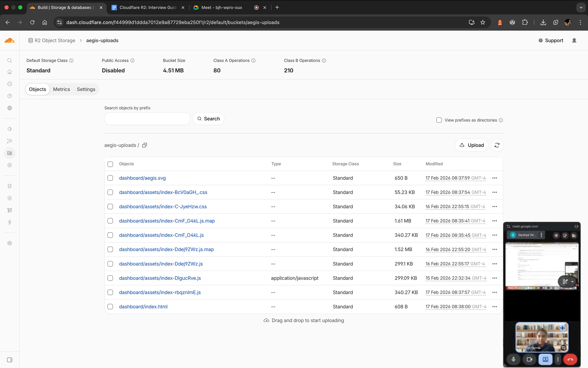Image resolution: width=588 pixels, height=368 pixels.
Task: Open the dashboard/assets/index-CmF_O4kL.js.map link
Action: pos(167,221)
